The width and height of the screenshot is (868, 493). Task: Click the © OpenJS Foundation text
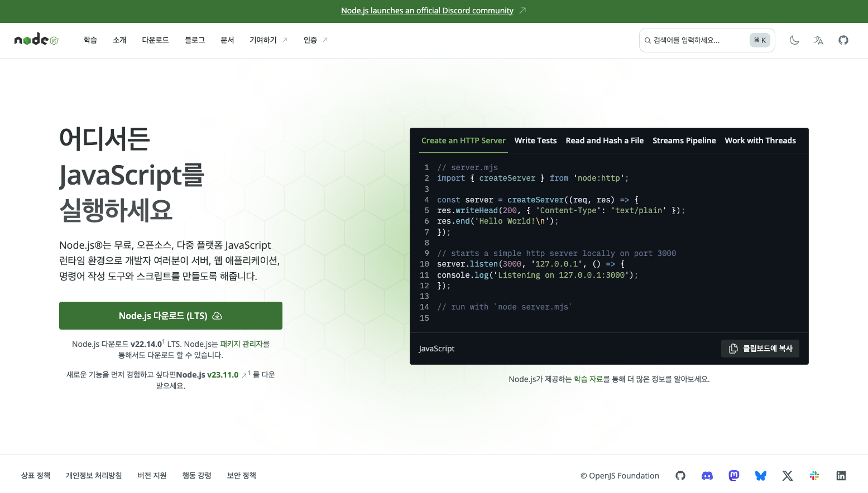tap(620, 476)
